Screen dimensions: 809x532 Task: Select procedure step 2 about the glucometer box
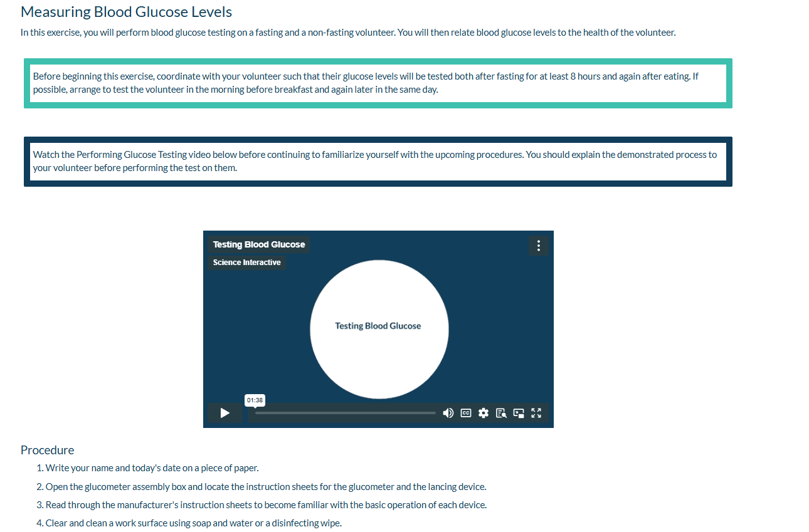click(262, 487)
